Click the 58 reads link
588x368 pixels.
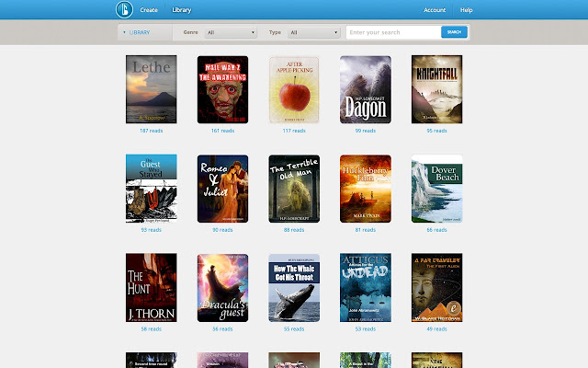pyautogui.click(x=151, y=329)
